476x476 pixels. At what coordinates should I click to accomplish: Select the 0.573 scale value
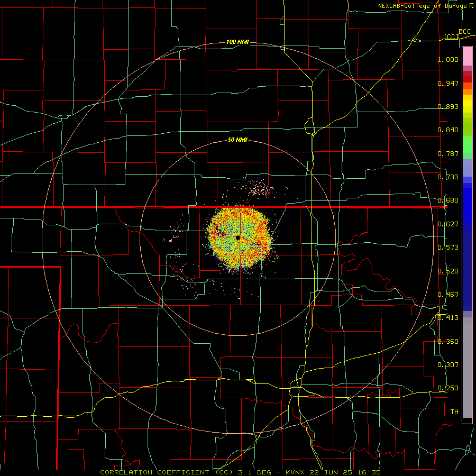point(448,248)
